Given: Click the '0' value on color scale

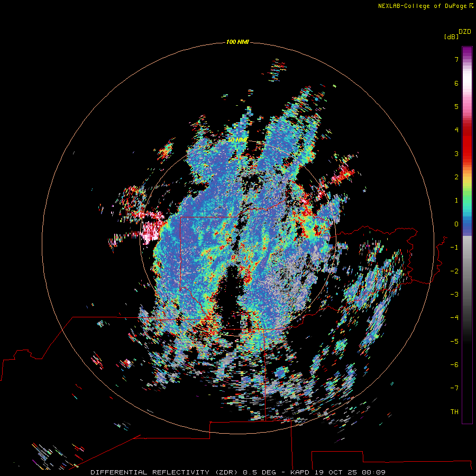Looking at the screenshot, I should 456,224.
